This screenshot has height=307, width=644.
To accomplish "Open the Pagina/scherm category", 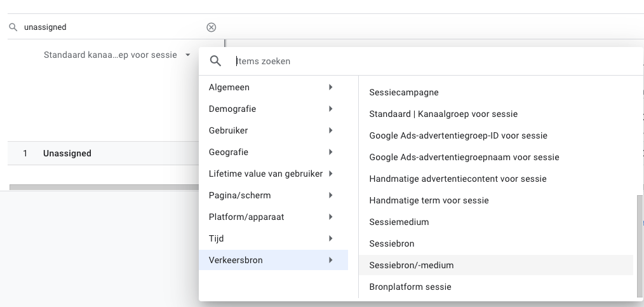I will pos(273,195).
